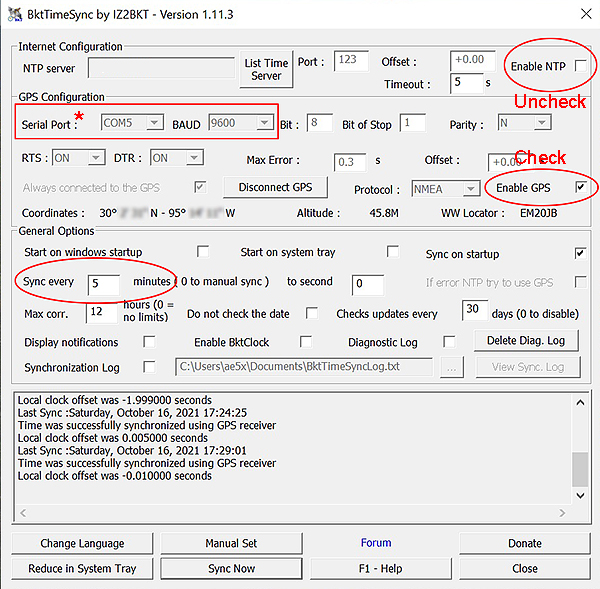Click log line 'Local clock offset was -1.999000 seconds'
This screenshot has height=589, width=600.
114,400
